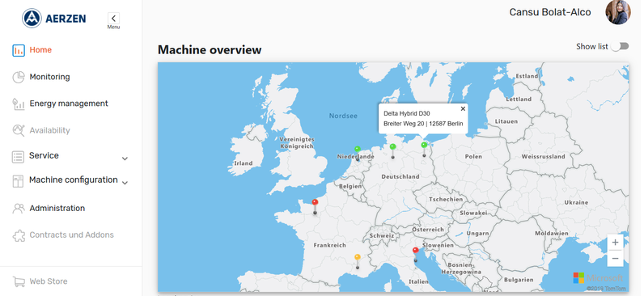Select the green pin in northern Deutschland
Screen dimensions: 644x296
pos(392,146)
